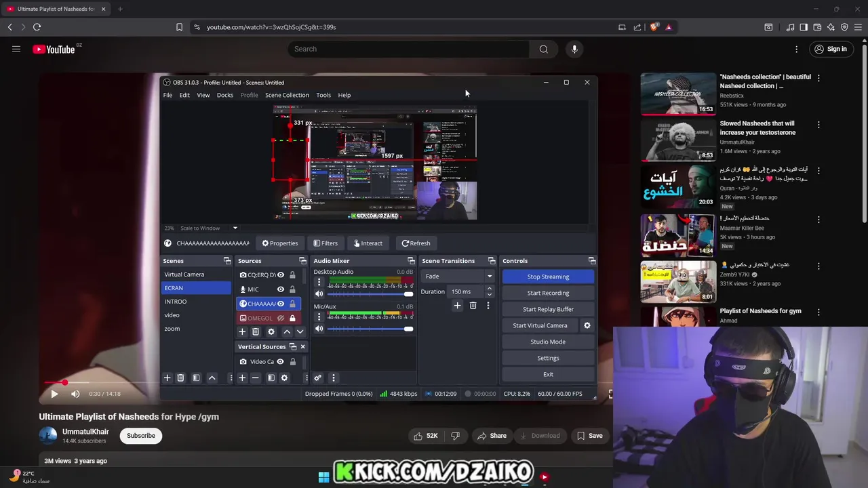868x488 pixels.
Task: Delete selected source with trash icon
Action: [256, 331]
